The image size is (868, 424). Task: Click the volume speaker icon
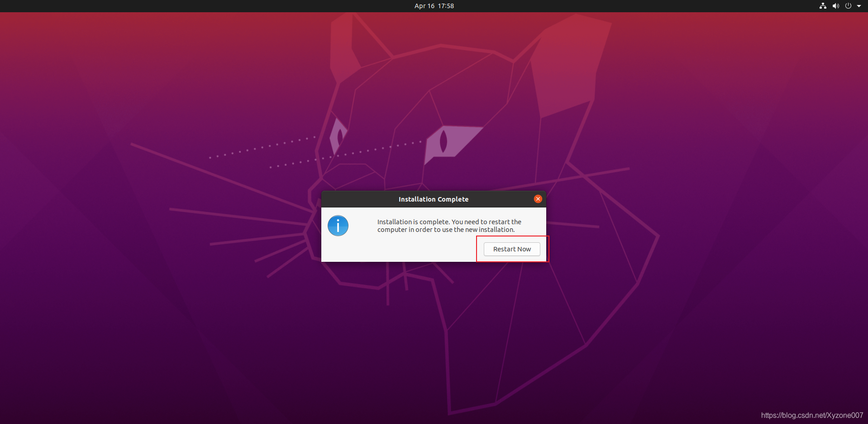click(835, 6)
